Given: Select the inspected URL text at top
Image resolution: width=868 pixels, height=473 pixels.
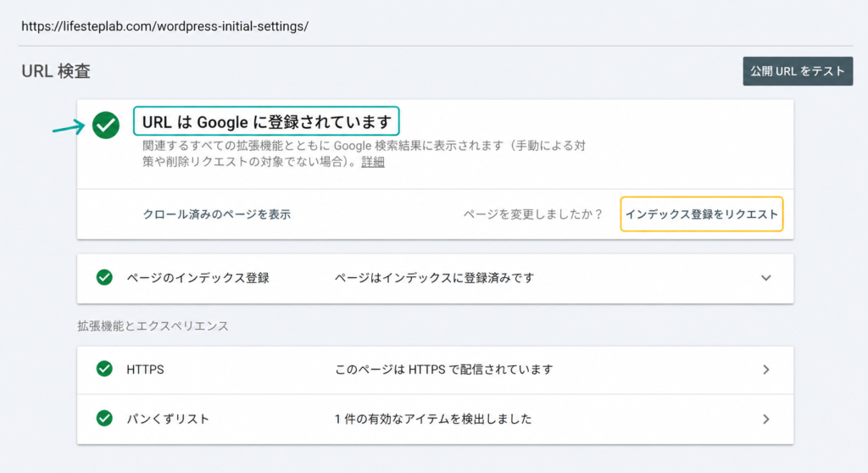Looking at the screenshot, I should [x=165, y=26].
